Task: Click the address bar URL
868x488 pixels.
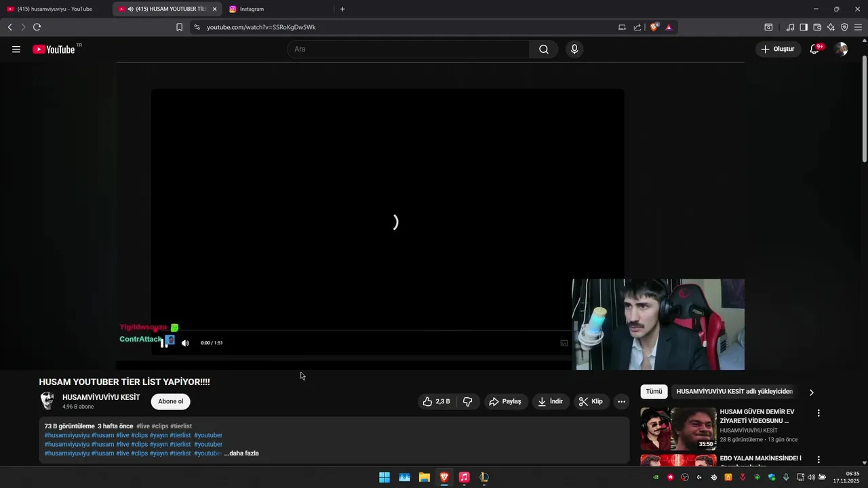Action: click(x=261, y=27)
